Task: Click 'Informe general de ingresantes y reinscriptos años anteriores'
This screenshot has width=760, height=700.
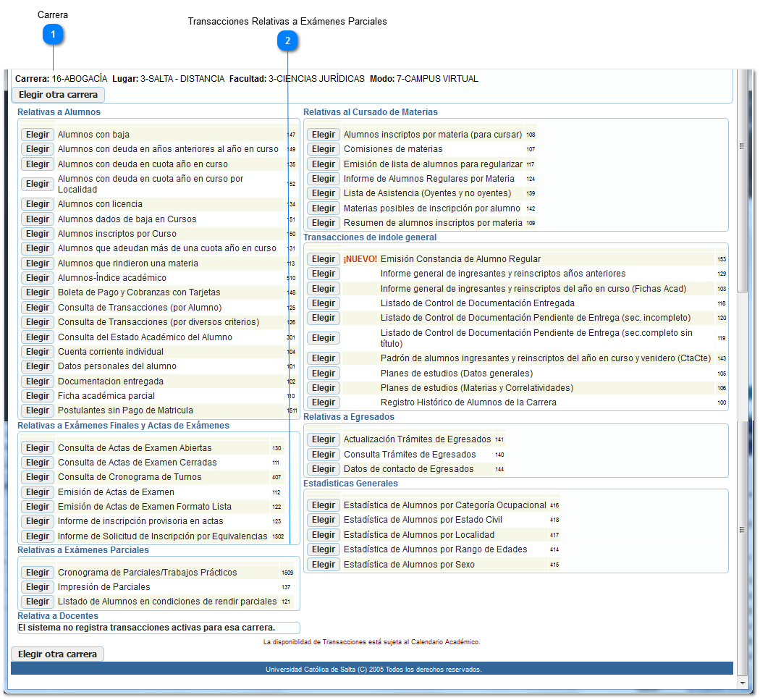Action: (x=503, y=274)
